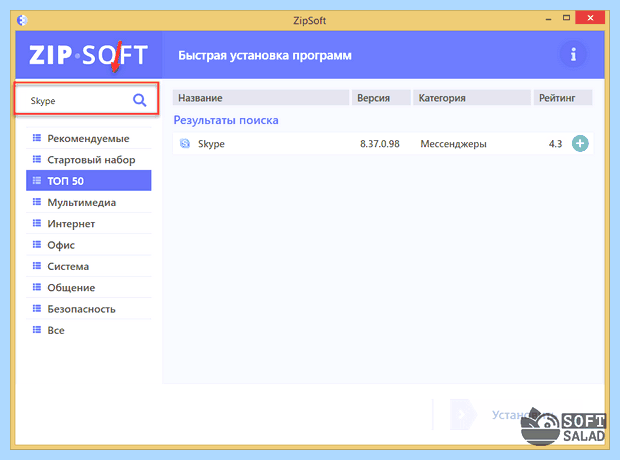Sort by the Название column header
The width and height of the screenshot is (620, 460).
[x=261, y=98]
